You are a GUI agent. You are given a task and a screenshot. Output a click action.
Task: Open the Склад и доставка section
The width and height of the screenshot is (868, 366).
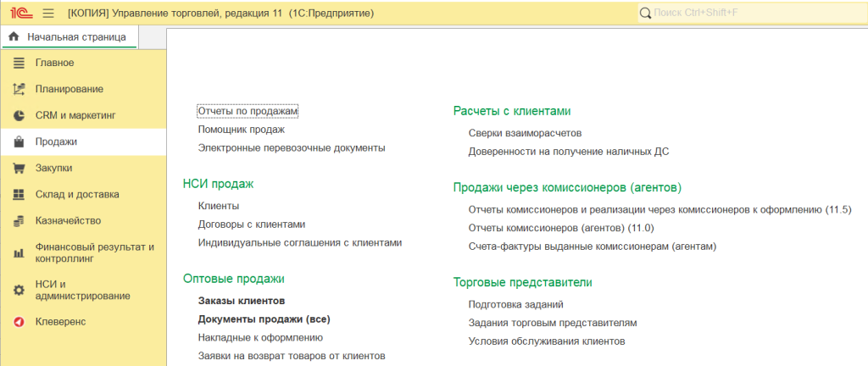[x=83, y=195]
